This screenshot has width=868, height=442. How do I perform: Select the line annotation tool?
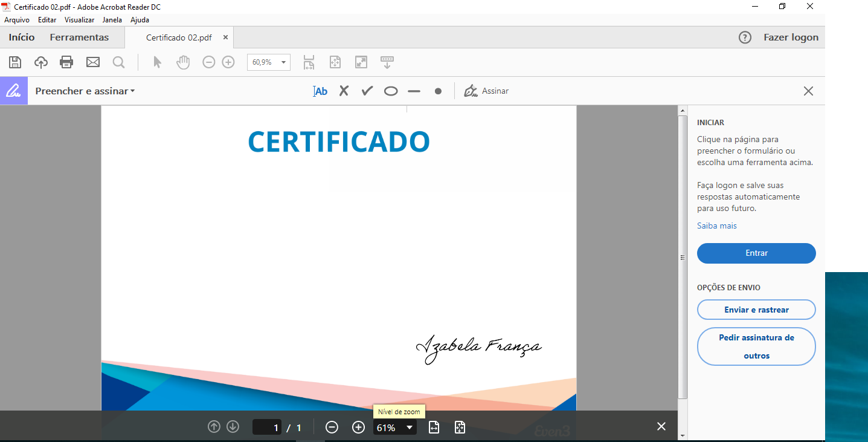click(x=414, y=91)
